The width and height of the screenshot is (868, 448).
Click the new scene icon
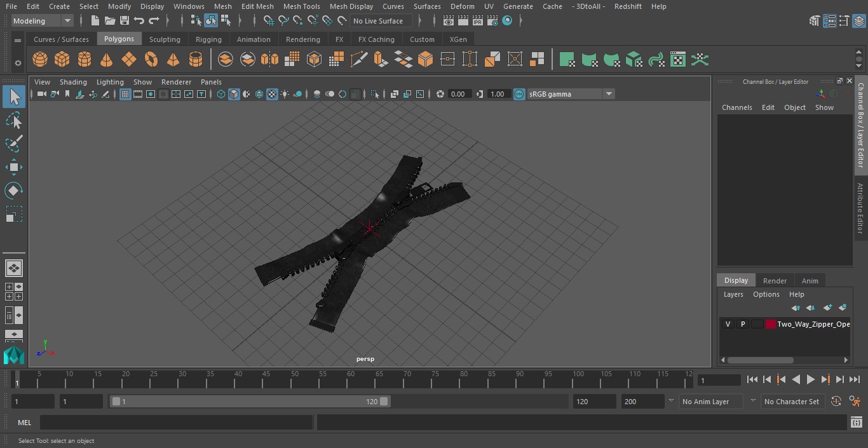(95, 21)
